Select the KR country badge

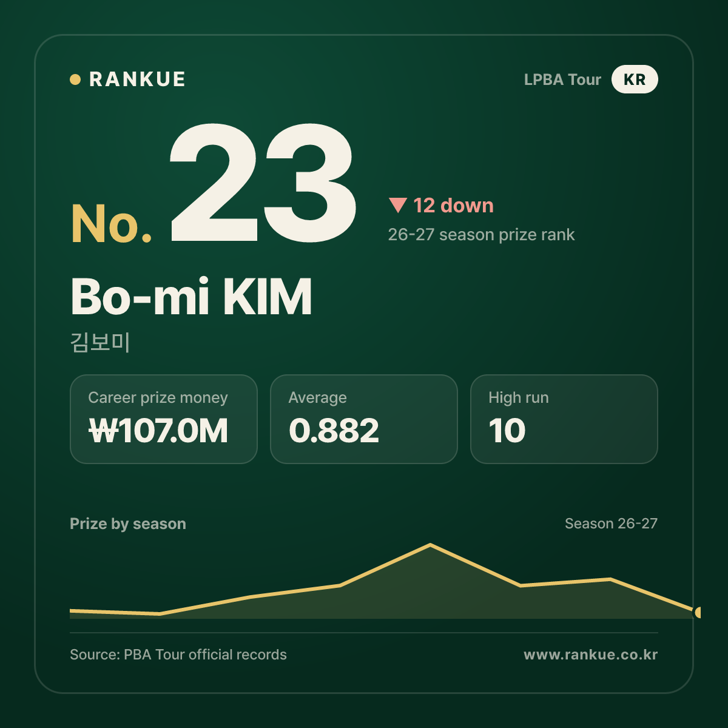click(x=635, y=79)
